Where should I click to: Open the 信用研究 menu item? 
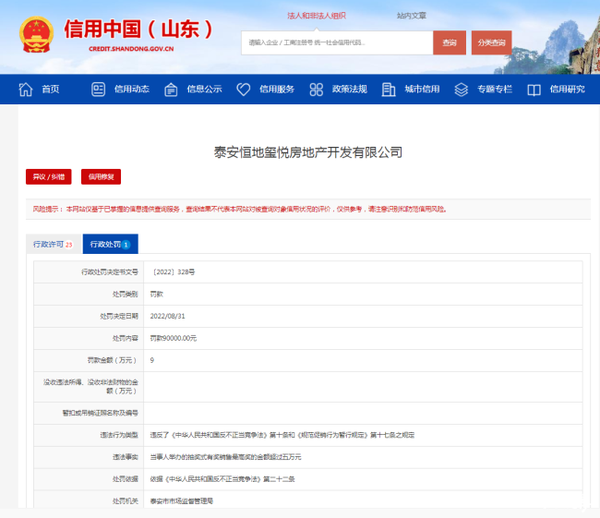click(x=567, y=89)
